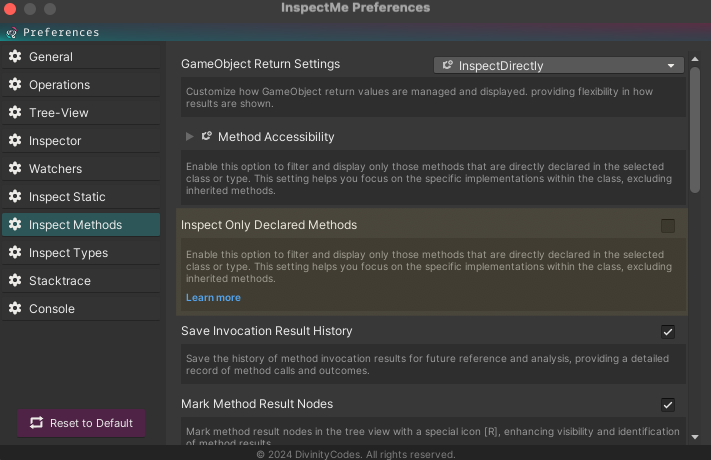711x460 pixels.
Task: Switch to the Tree-View preferences
Action: [81, 113]
